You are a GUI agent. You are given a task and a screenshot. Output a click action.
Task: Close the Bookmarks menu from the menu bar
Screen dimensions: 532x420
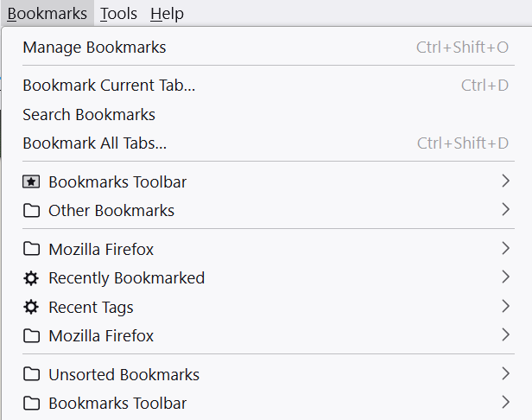coord(47,14)
